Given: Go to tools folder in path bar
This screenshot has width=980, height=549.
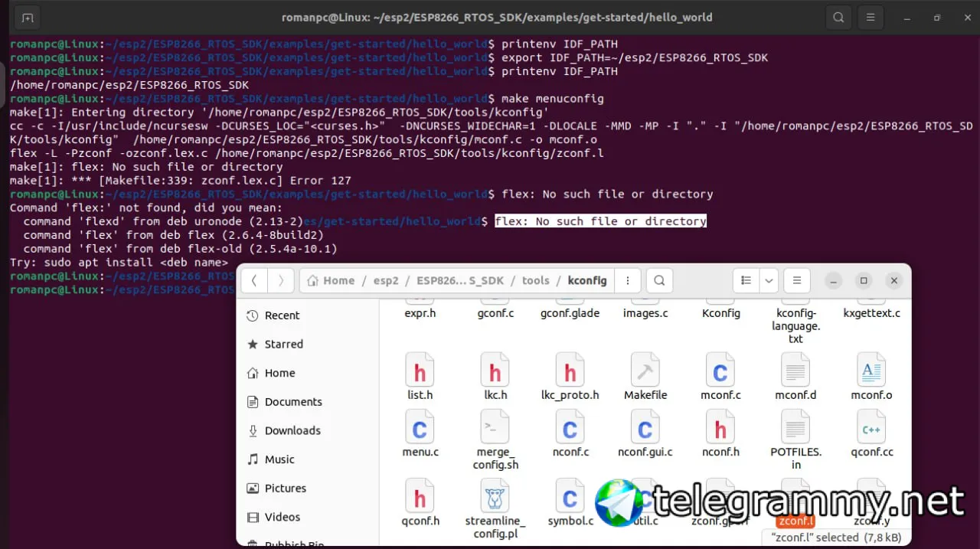Looking at the screenshot, I should [x=535, y=280].
